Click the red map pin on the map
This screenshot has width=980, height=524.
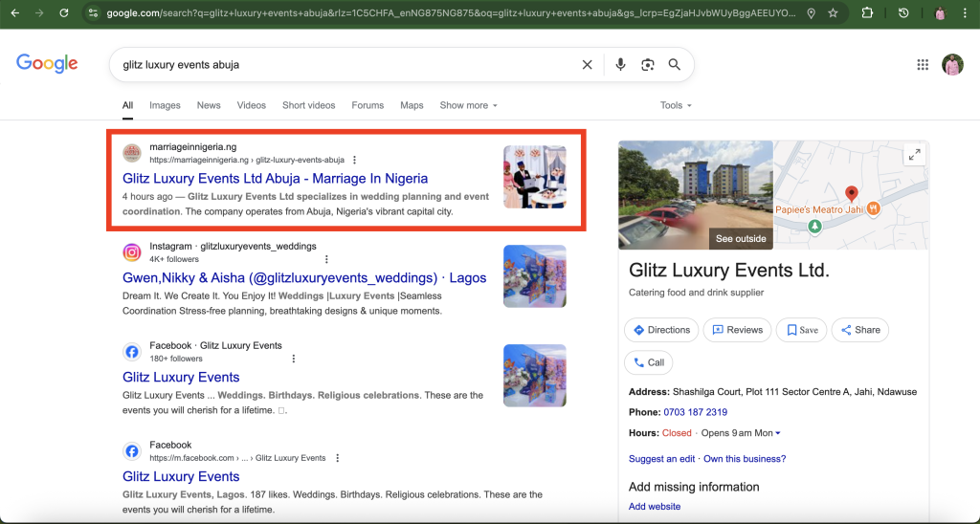coord(851,193)
